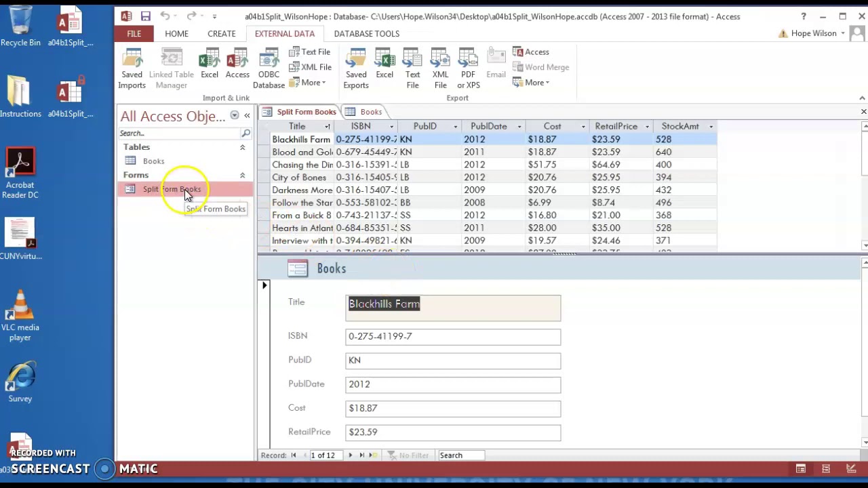The width and height of the screenshot is (868, 488).
Task: Click in the navigation pane Search box
Action: tap(179, 134)
